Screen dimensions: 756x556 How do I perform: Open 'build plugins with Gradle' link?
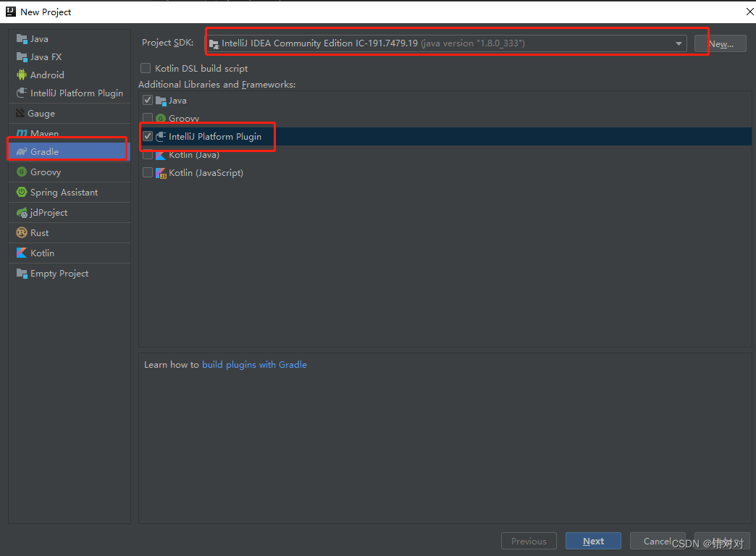point(254,365)
